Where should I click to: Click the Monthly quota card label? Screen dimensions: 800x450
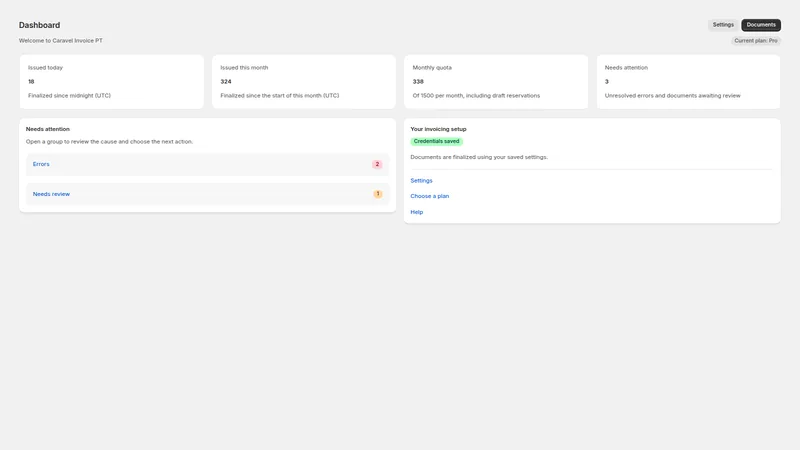point(432,67)
